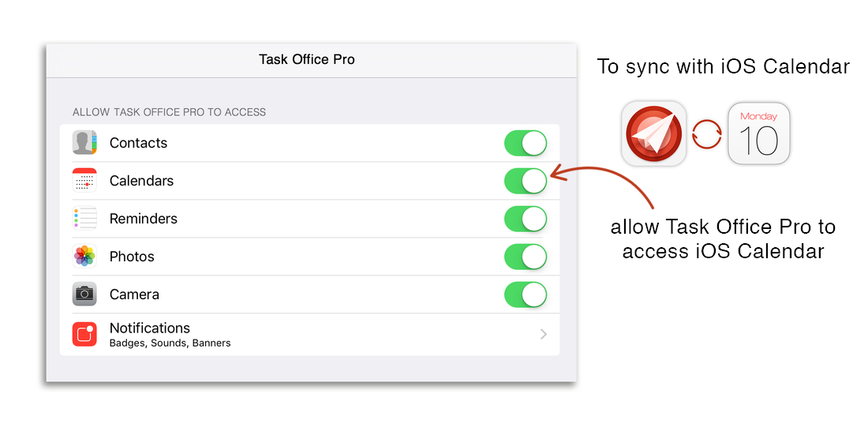Click the 'Camera' label text

pyautogui.click(x=134, y=294)
